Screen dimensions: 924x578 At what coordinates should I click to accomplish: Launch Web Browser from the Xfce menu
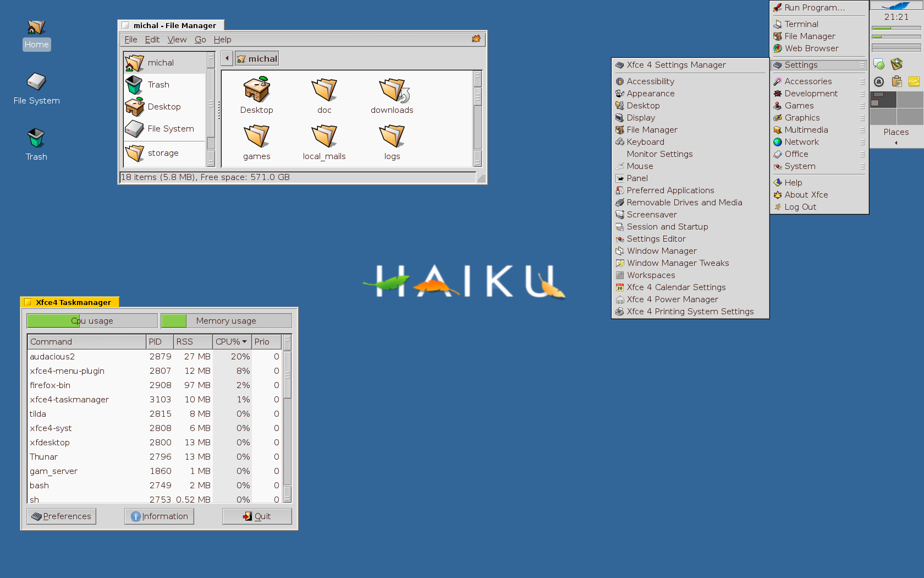[819, 48]
